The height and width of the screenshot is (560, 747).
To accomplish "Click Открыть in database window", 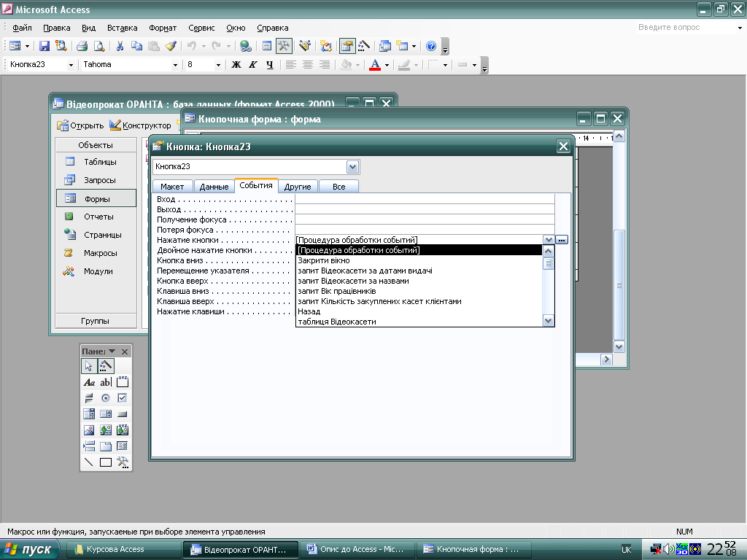I will click(x=80, y=125).
